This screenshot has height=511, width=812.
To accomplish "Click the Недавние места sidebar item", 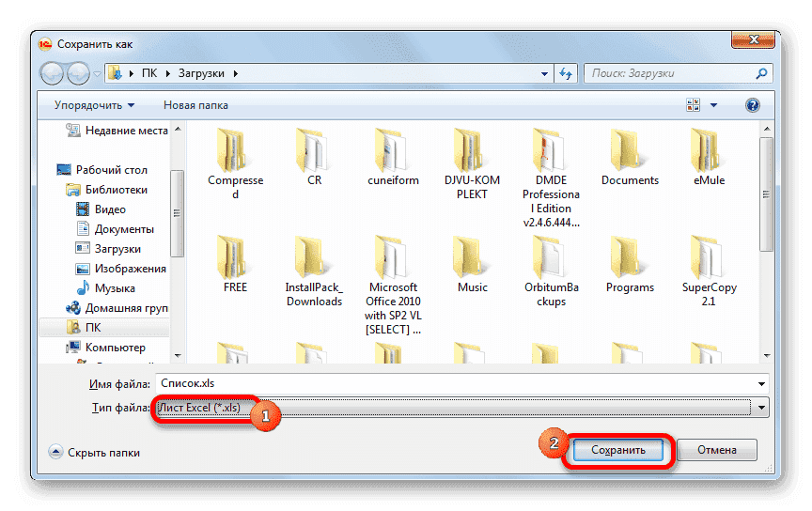I will coord(117,131).
